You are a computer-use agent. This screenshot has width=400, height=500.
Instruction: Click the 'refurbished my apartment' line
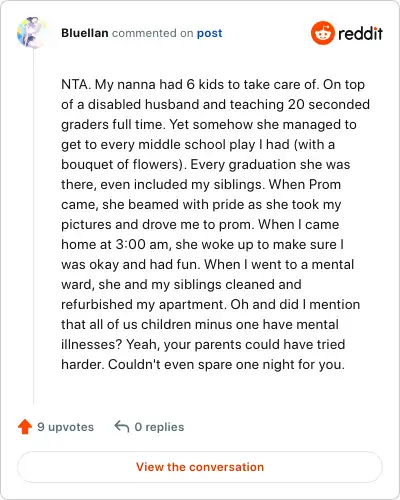(x=142, y=304)
